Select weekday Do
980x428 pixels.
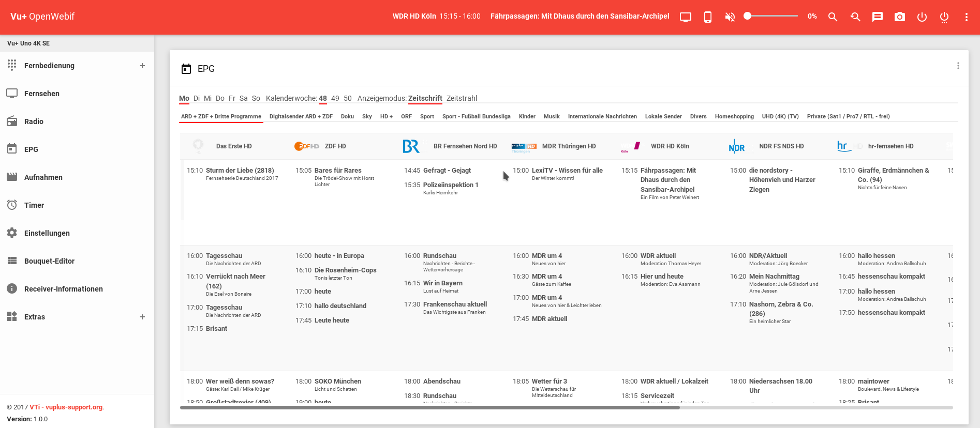click(x=220, y=98)
